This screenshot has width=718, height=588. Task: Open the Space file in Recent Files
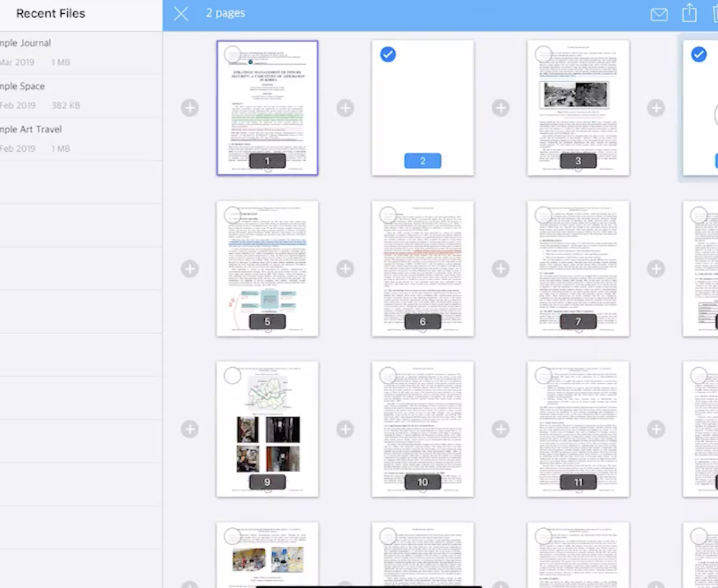[x=81, y=95]
